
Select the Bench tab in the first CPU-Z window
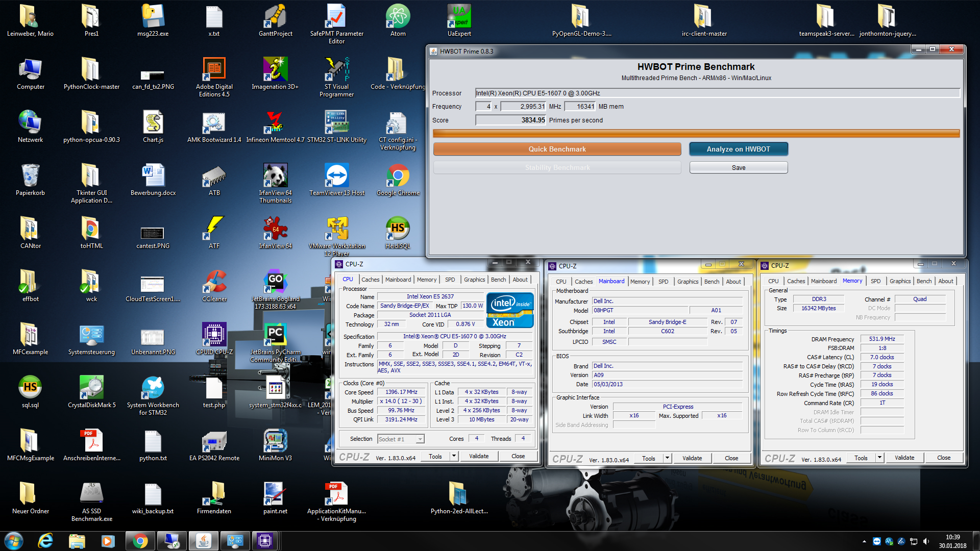coord(498,280)
